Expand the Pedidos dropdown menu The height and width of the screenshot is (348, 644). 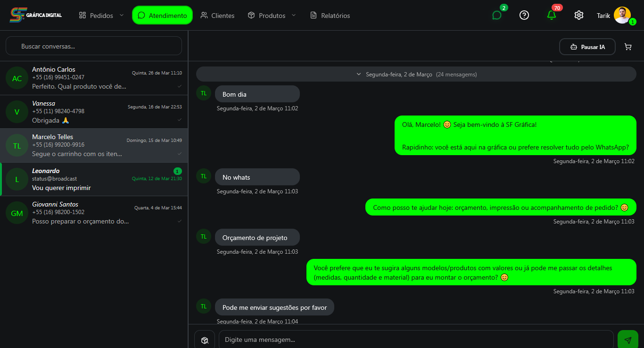(101, 15)
